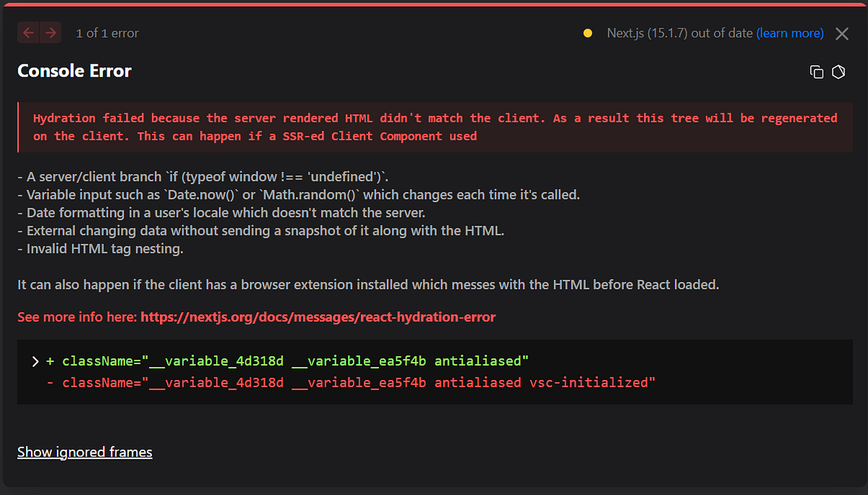Open the learn more link

[x=790, y=33]
